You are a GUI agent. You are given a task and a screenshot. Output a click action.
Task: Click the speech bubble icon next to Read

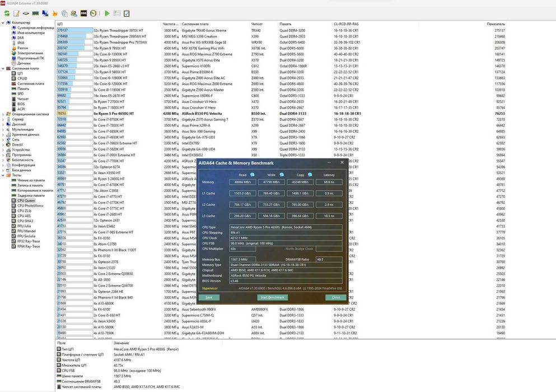point(253,175)
